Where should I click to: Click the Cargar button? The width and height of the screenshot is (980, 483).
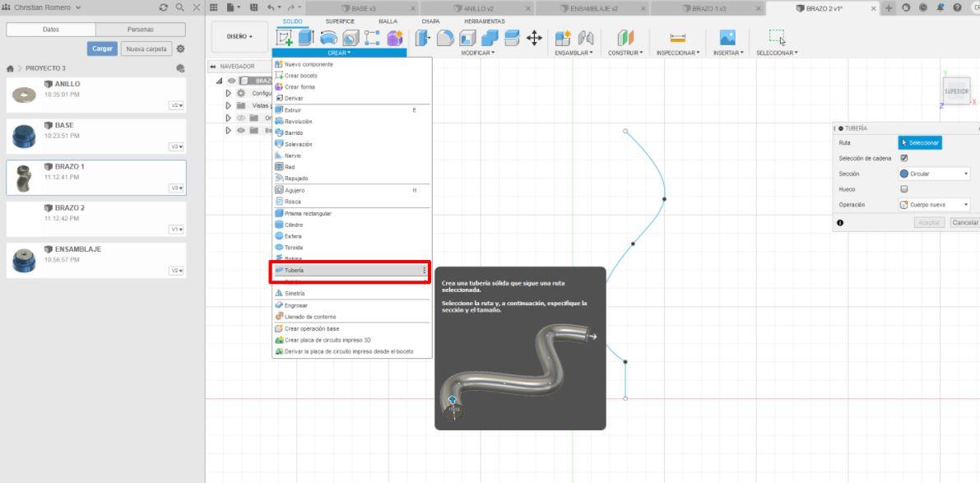[x=103, y=49]
